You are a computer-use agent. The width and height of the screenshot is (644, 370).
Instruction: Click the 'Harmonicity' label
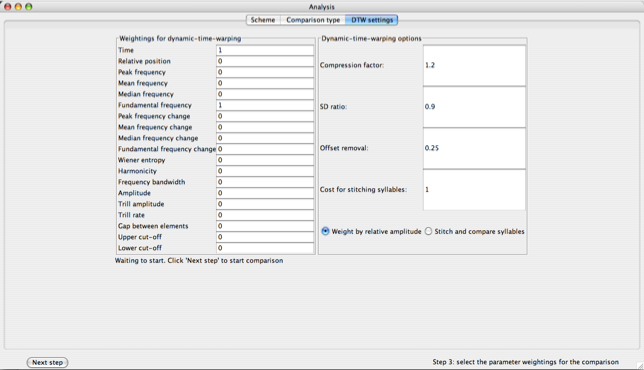pos(138,171)
